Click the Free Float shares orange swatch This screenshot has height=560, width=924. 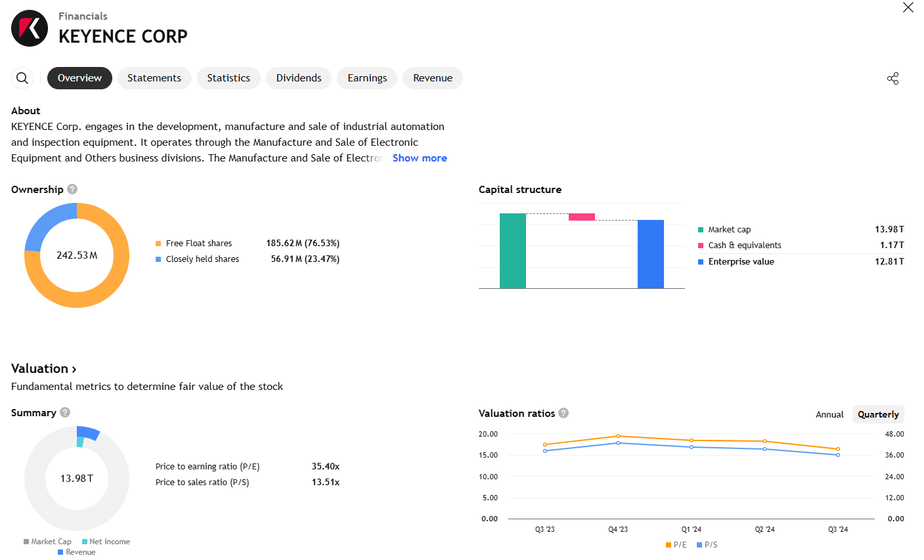[158, 244]
